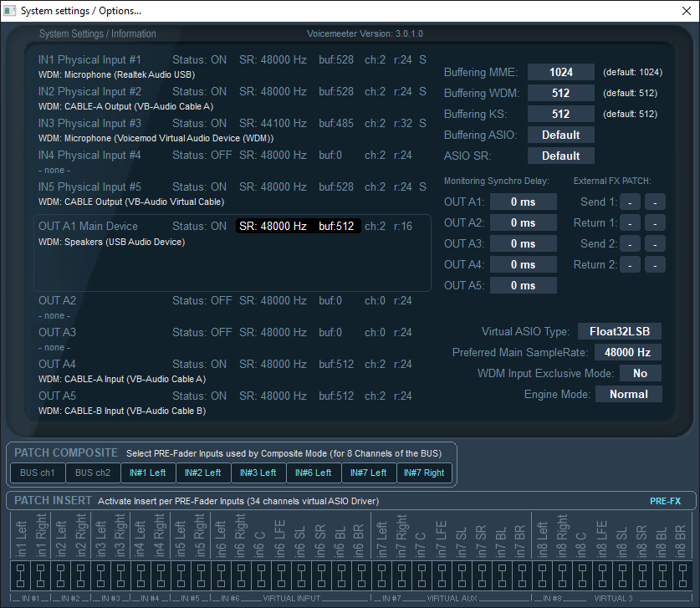Image resolution: width=700 pixels, height=608 pixels.
Task: Click WDM: Microphone (Realtek Audio USB)
Action: 116,74
